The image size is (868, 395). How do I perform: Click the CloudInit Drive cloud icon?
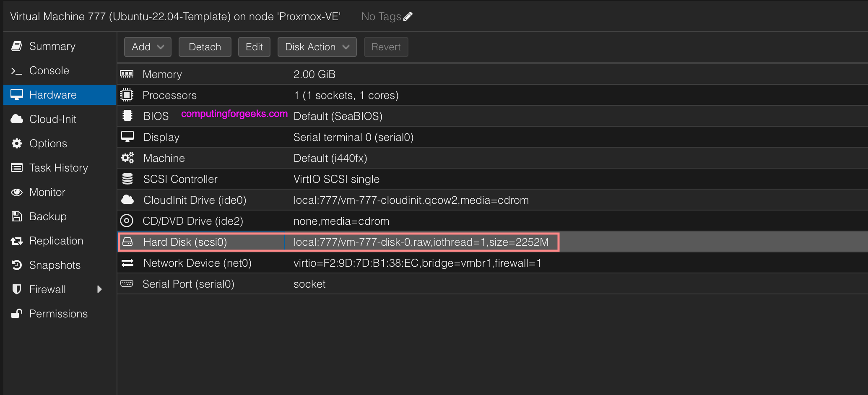pyautogui.click(x=127, y=200)
